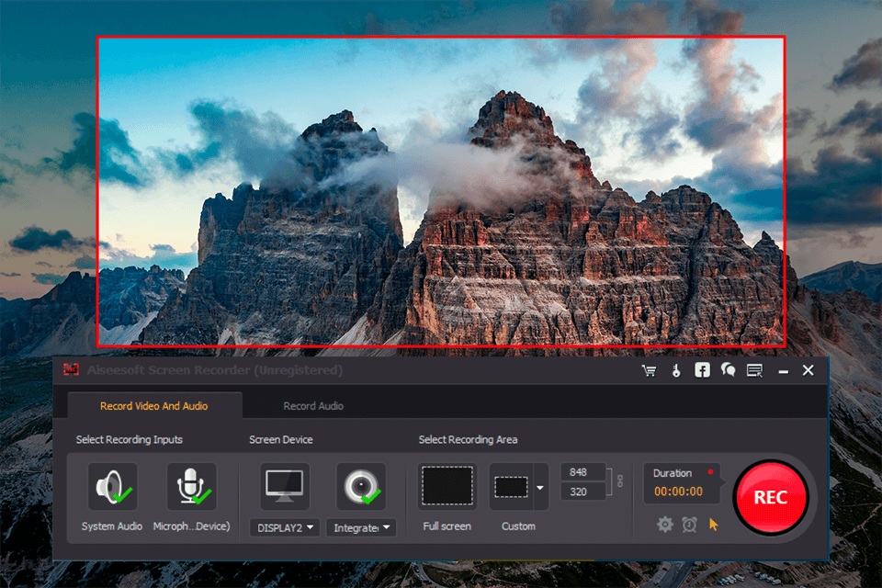Click the width field showing 848

tap(582, 472)
